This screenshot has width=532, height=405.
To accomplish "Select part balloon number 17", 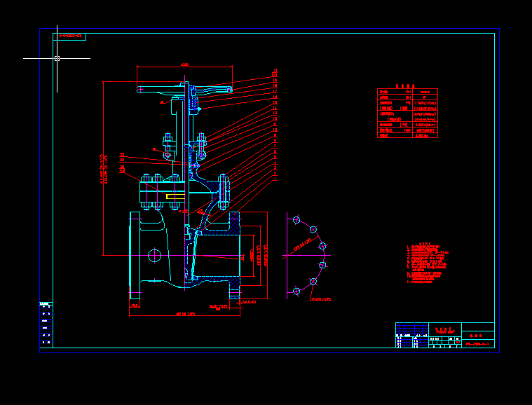I will tap(275, 91).
